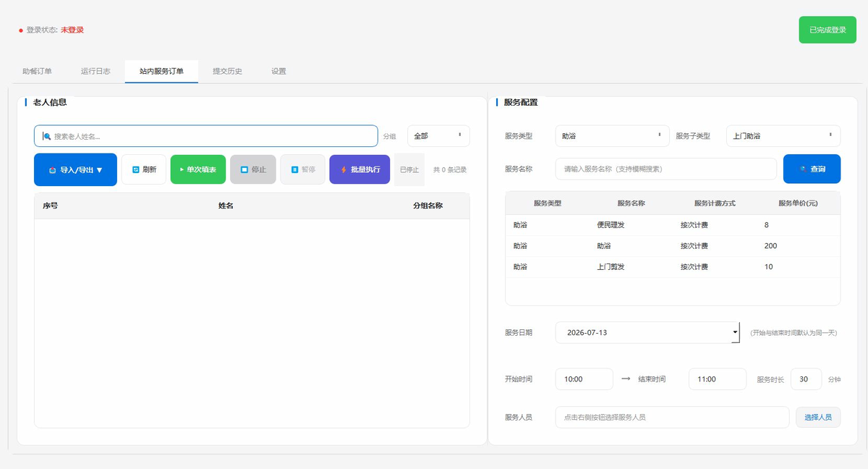Screen dimensions: 868x469
Task: Open the 服务子类型 上门助浴 dropdown
Action: tap(783, 136)
